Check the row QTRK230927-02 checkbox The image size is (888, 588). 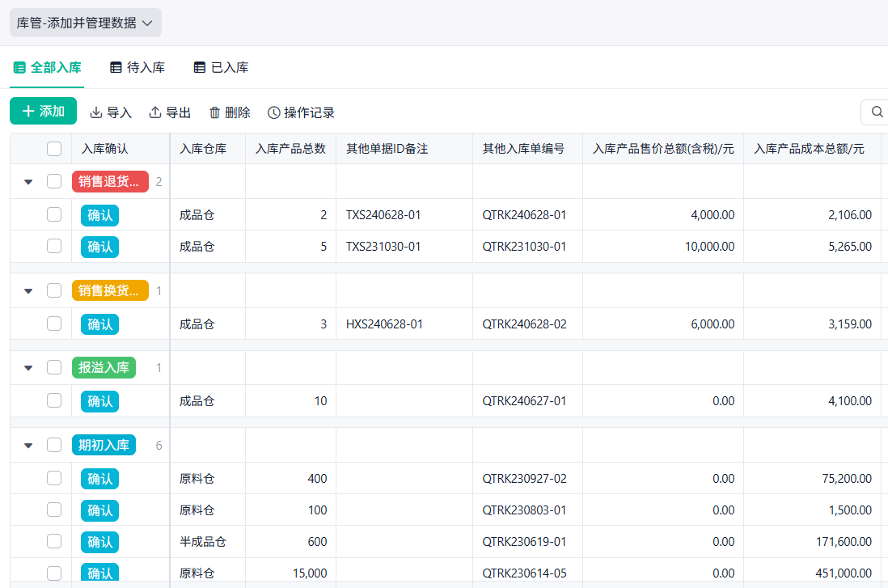54,478
